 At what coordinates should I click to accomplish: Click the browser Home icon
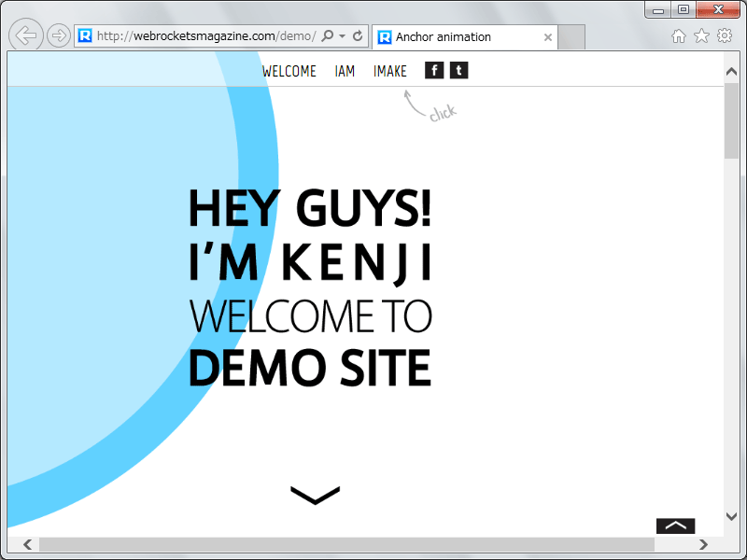tap(679, 35)
